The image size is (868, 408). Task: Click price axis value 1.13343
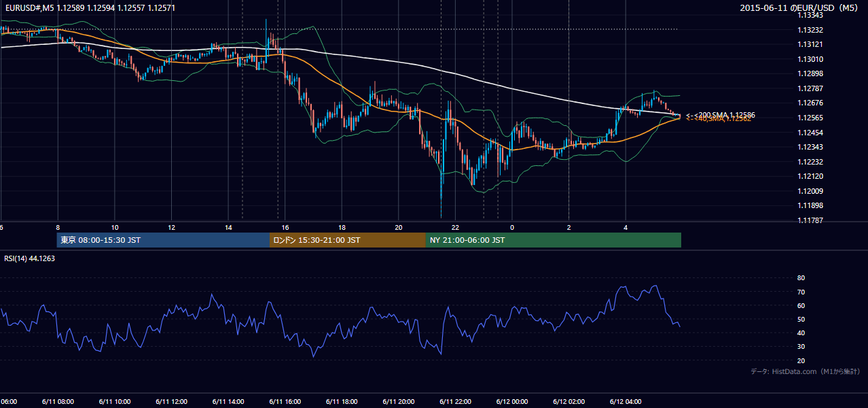pyautogui.click(x=811, y=16)
